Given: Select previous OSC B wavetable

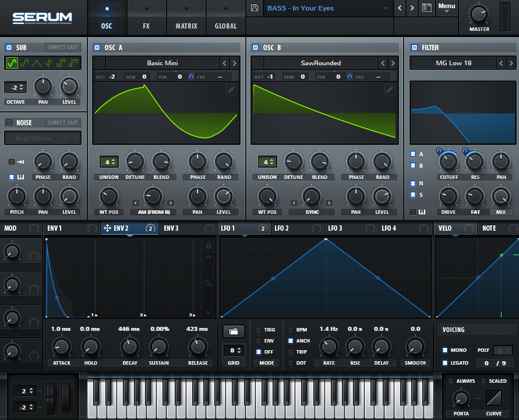Looking at the screenshot, I should click(x=383, y=63).
